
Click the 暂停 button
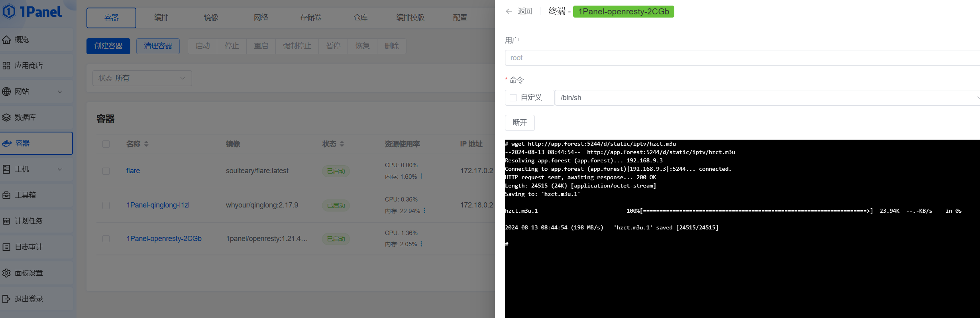coord(333,46)
